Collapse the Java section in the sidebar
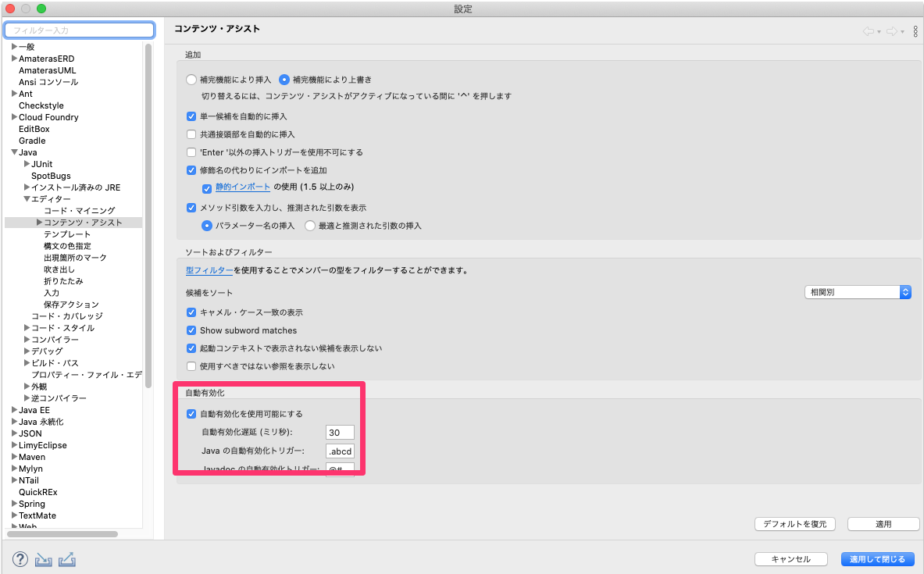 13,152
